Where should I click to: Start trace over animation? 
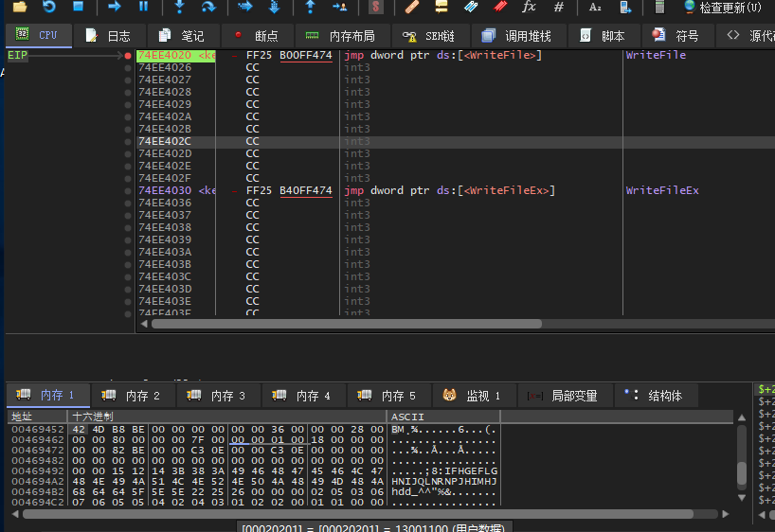click(275, 7)
